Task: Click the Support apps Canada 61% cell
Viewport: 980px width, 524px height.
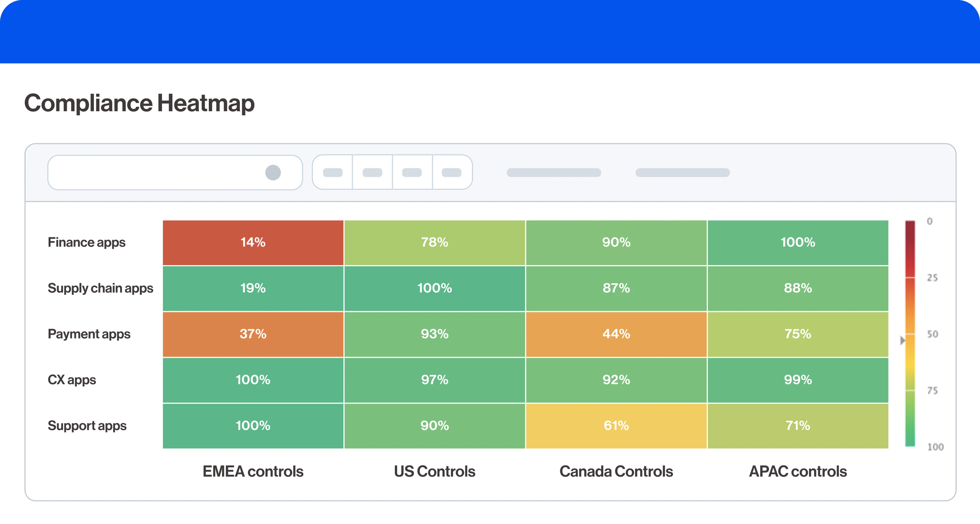Action: tap(616, 425)
